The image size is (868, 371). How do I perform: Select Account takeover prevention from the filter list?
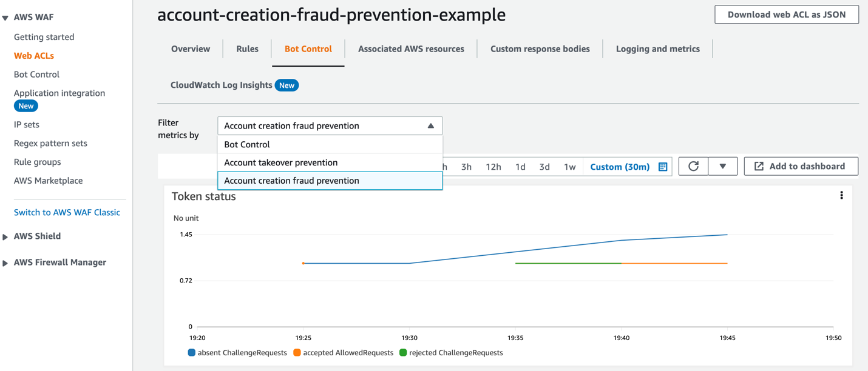pos(280,162)
